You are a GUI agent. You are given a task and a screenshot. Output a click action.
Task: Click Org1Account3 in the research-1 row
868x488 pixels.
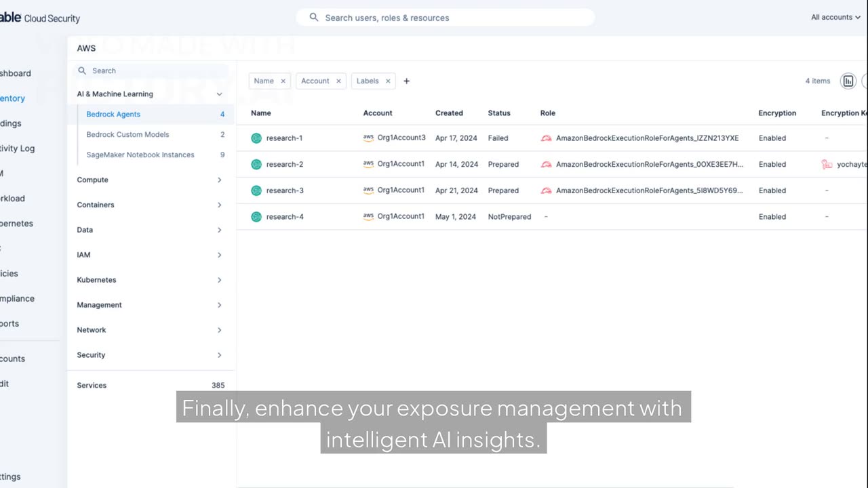(x=401, y=138)
